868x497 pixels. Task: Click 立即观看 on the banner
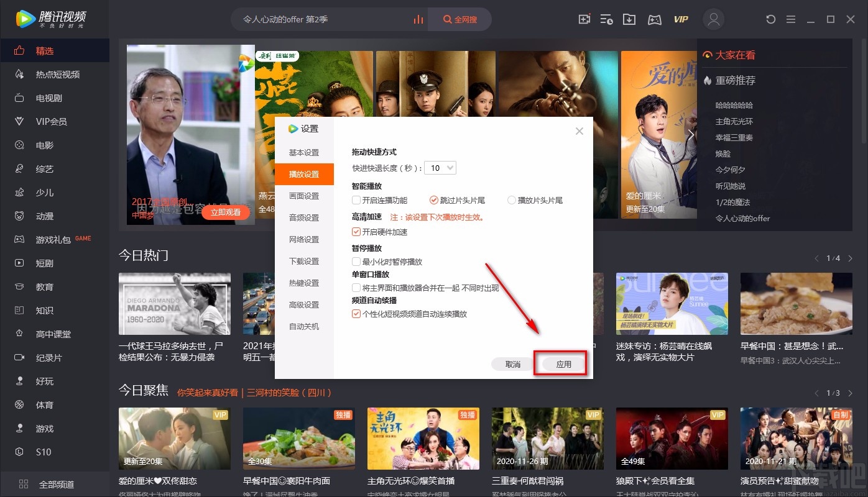click(x=225, y=212)
